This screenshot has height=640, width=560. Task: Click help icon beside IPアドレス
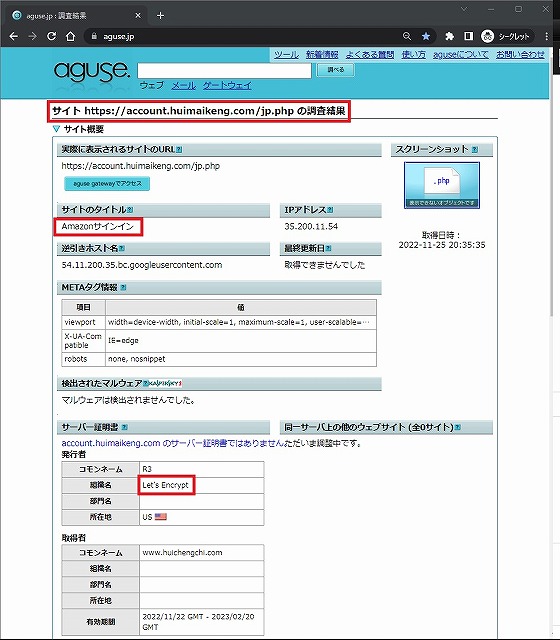pos(330,210)
